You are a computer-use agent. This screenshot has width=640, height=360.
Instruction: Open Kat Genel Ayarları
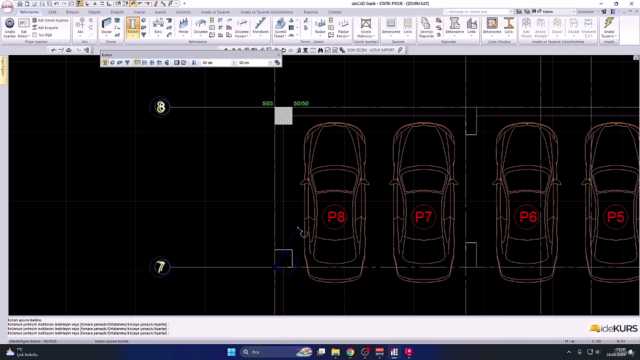pyautogui.click(x=50, y=20)
